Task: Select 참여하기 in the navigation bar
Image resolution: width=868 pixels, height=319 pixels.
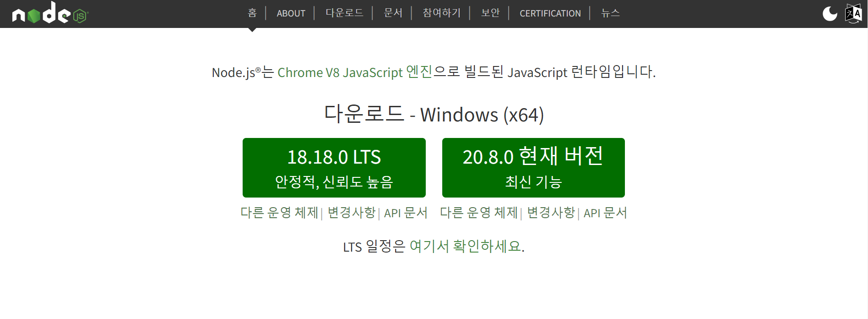Action: (x=441, y=13)
